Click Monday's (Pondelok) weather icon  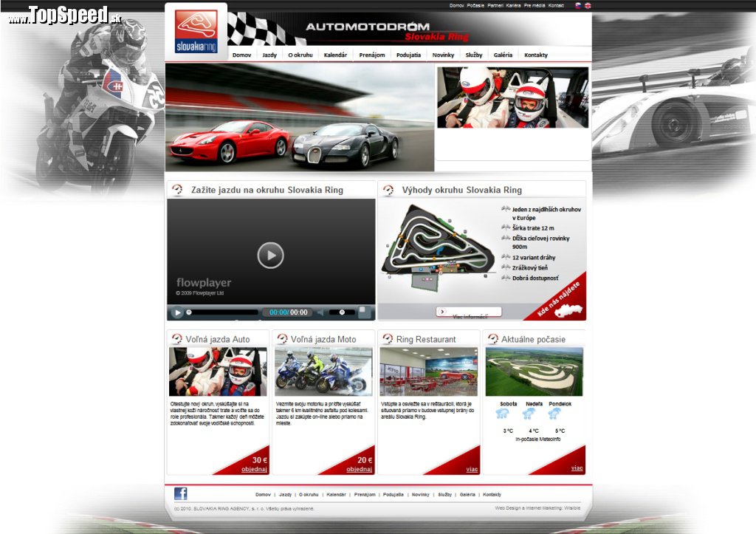(554, 414)
